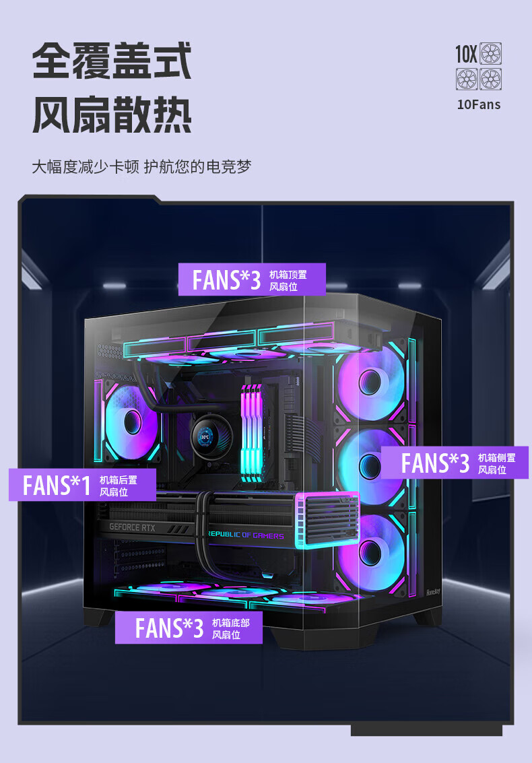Click the 10X fan icon at top right

(491, 53)
